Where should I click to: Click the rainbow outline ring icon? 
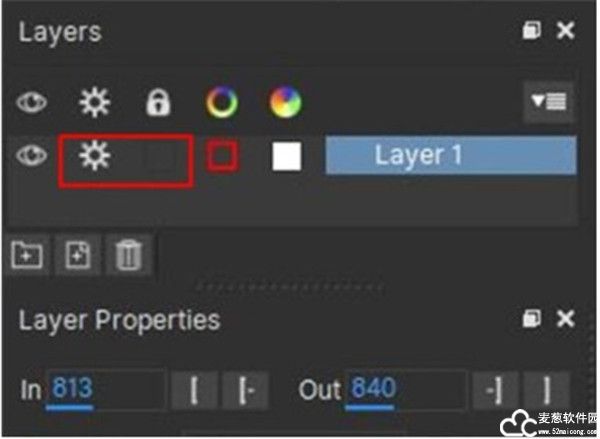[x=222, y=102]
